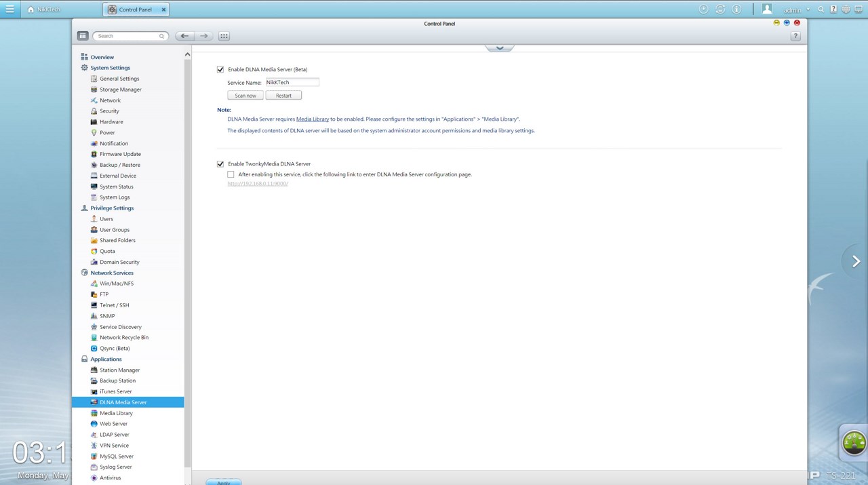Click the Apply button

click(224, 482)
